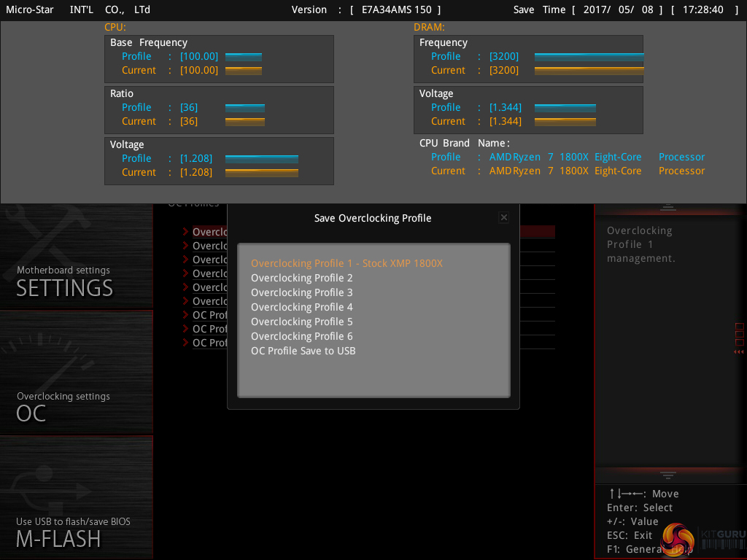Screen dimensions: 747x560
Task: Click the handle below the help panel
Action: (667, 475)
